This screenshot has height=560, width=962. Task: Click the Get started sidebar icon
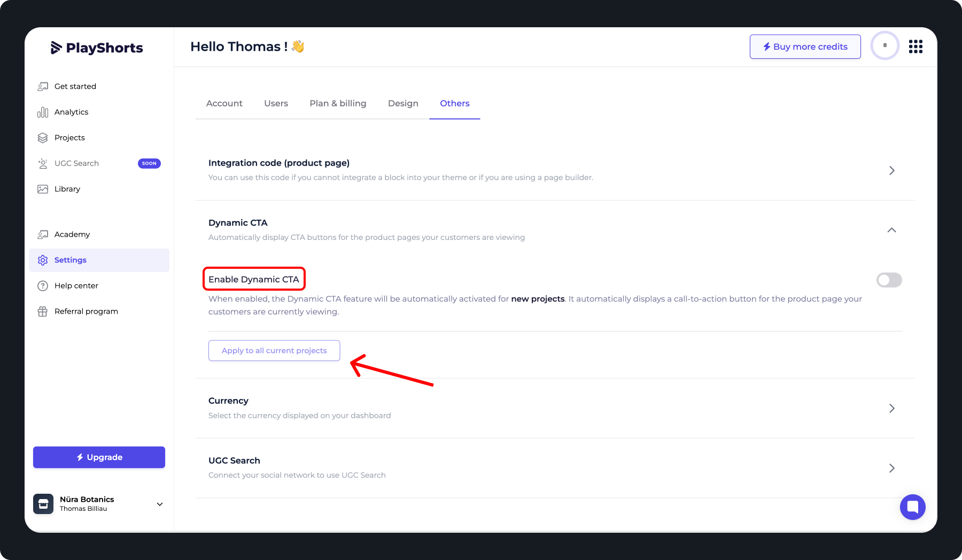[x=43, y=87]
